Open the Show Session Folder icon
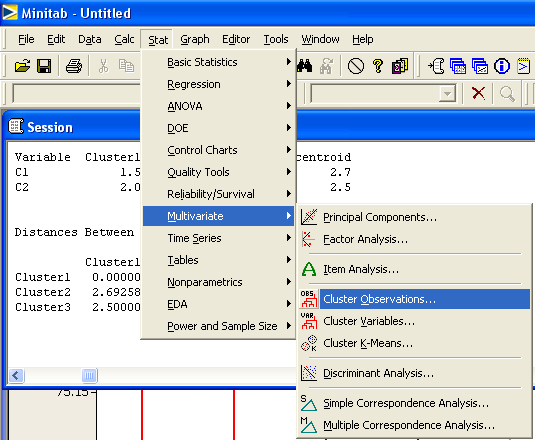 coord(436,66)
